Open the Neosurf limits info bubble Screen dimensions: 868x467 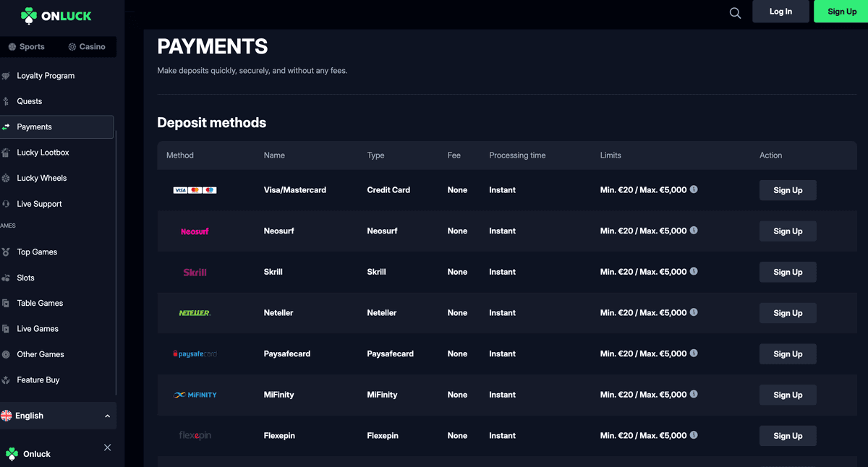(694, 231)
